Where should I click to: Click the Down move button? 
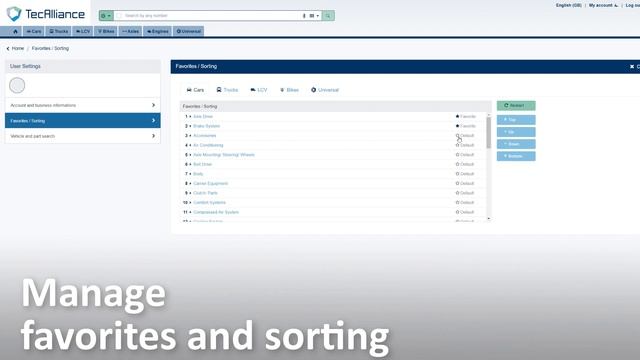pos(516,144)
